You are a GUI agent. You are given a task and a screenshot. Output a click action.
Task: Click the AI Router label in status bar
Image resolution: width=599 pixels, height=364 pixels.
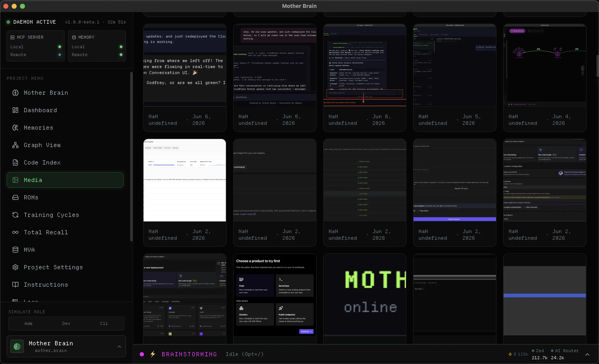coord(567,351)
